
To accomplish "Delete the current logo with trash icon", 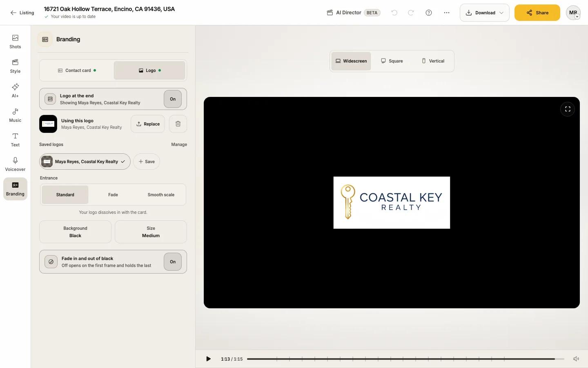I will point(178,124).
